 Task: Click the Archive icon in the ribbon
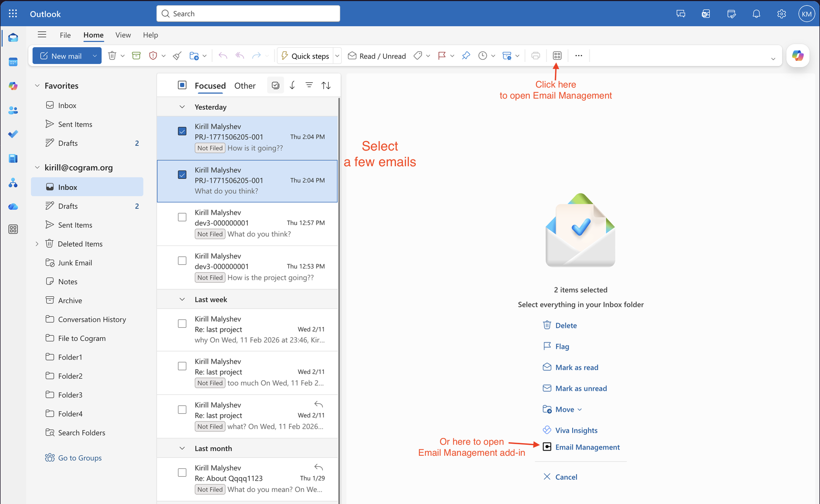[136, 56]
